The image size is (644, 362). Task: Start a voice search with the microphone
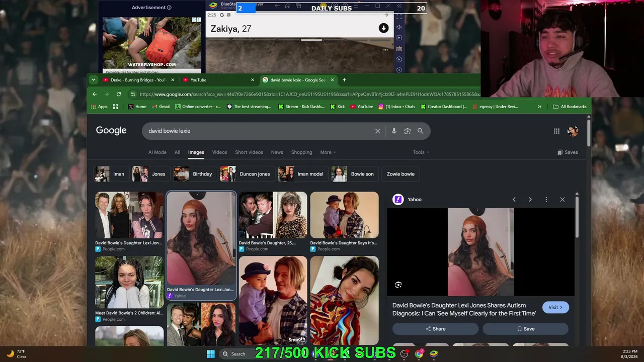pyautogui.click(x=394, y=131)
